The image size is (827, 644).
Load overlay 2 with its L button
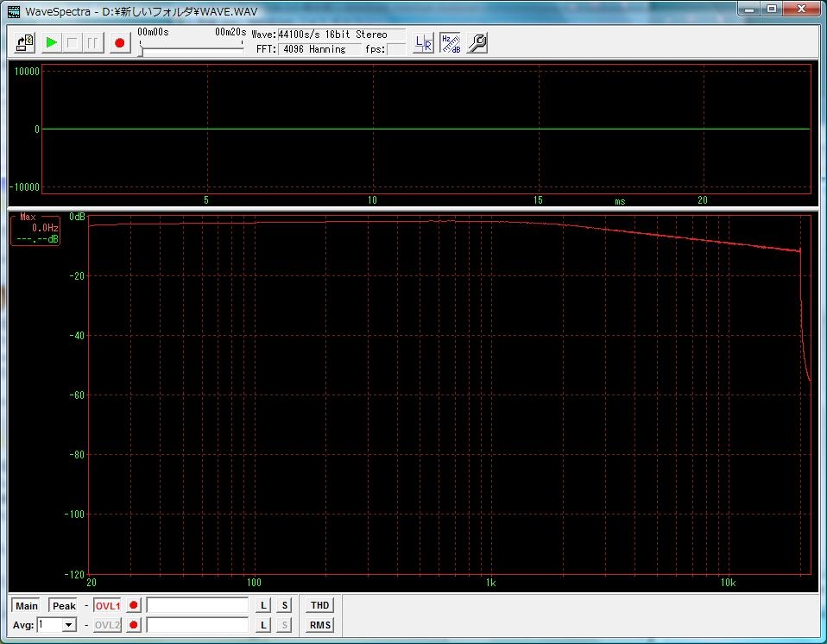pyautogui.click(x=263, y=625)
